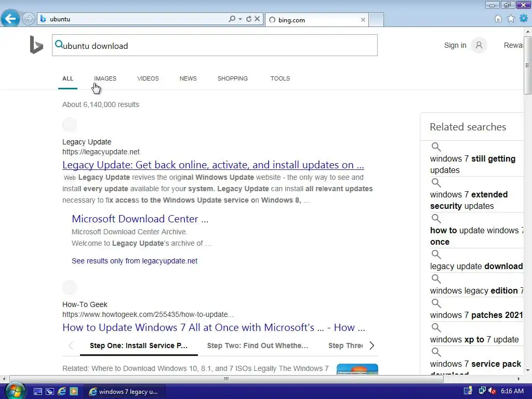The width and height of the screenshot is (532, 399).
Task: Click the steps carousel left chevron
Action: pyautogui.click(x=71, y=345)
